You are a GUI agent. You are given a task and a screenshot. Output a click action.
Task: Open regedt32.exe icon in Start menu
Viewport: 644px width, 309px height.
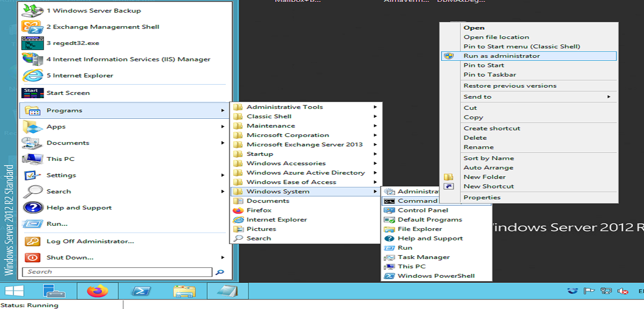coord(32,43)
